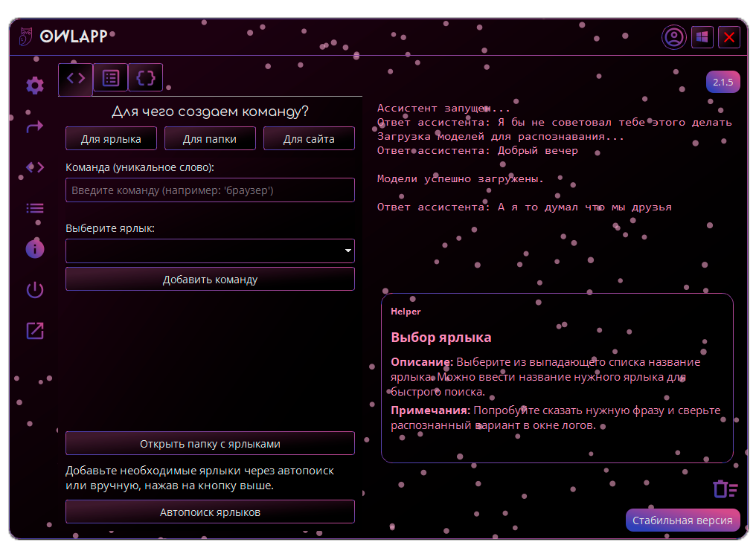The height and width of the screenshot is (545, 756).
Task: Launch 'Автопоиск ярлыков'
Action: click(210, 512)
